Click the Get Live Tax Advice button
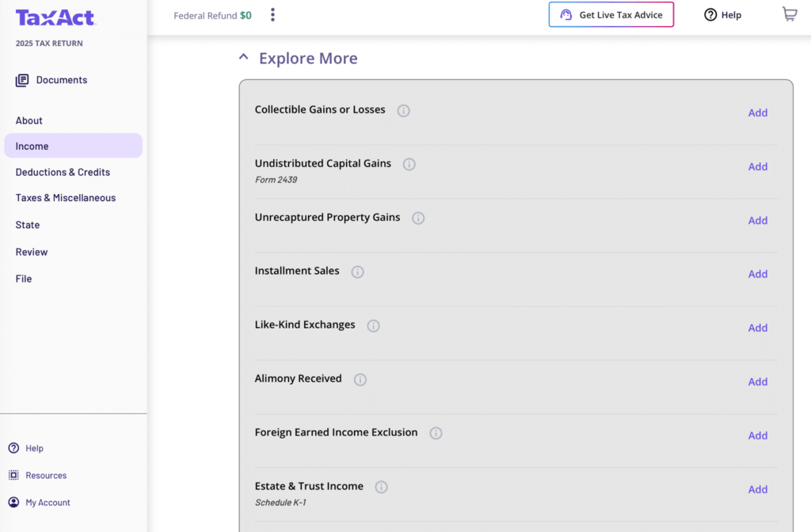The image size is (811, 532). click(611, 14)
